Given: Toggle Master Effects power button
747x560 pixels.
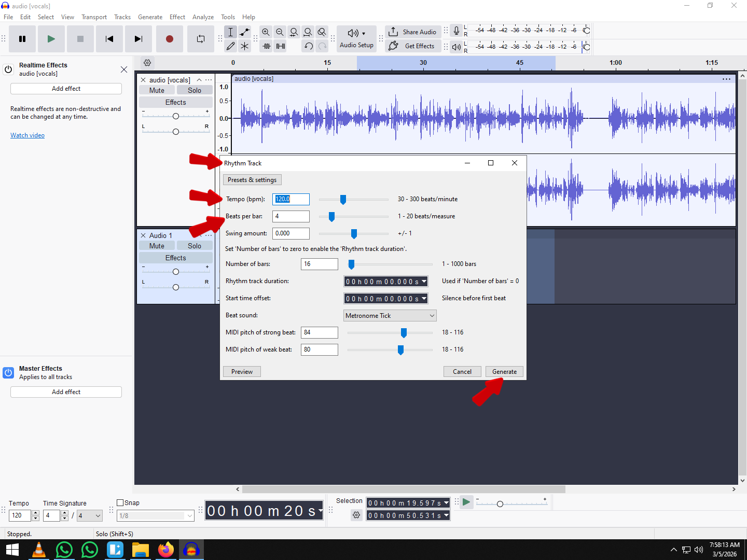Looking at the screenshot, I should [8, 373].
